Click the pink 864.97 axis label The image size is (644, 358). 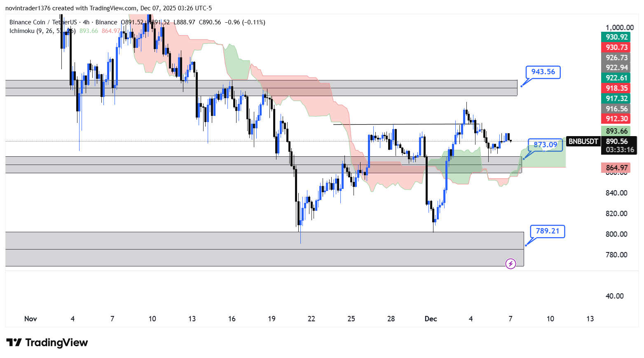coord(616,168)
